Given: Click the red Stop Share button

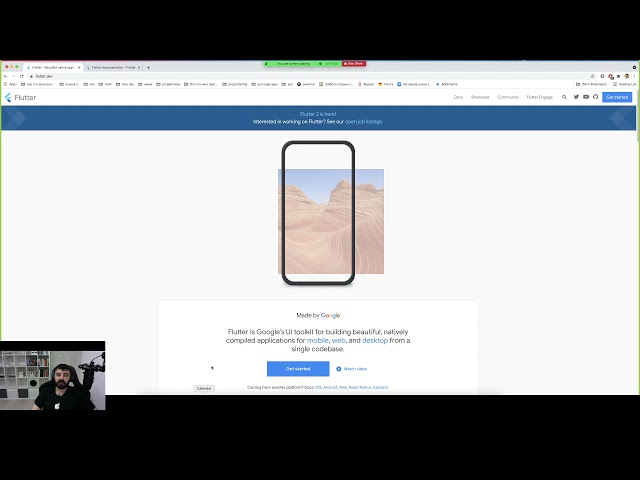Looking at the screenshot, I should point(353,64).
